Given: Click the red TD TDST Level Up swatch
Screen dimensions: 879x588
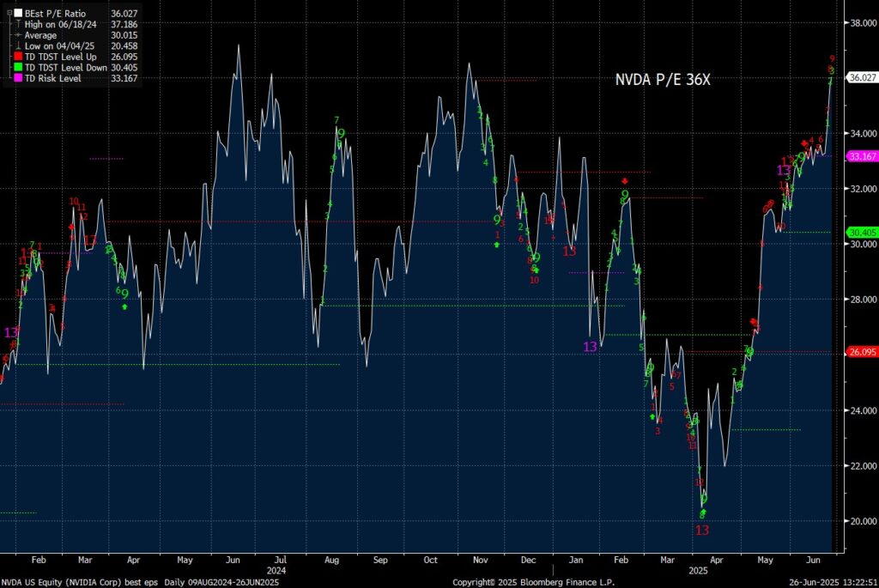Looking at the screenshot, I should point(19,57).
